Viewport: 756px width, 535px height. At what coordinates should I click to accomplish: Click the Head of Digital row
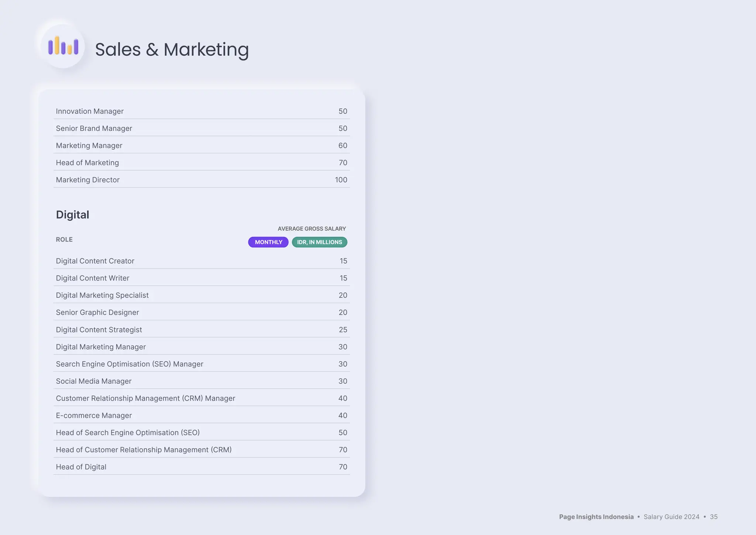81,467
